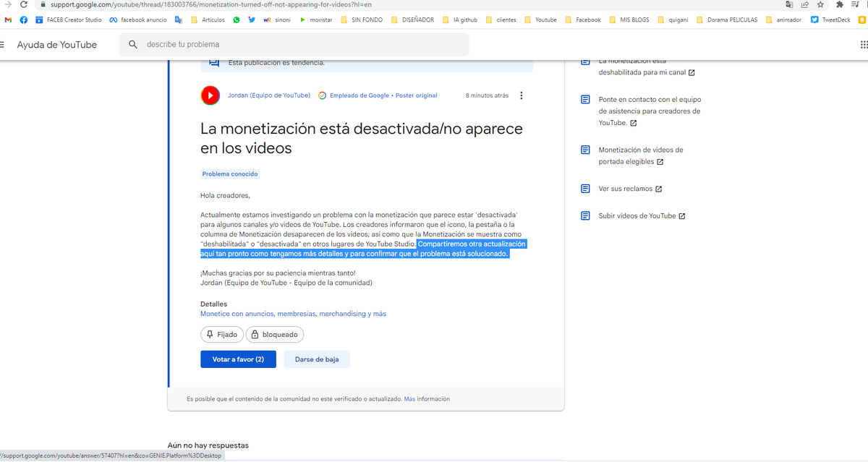Open 'Ponte en contacto con el equipo' article
This screenshot has height=462, width=868.
tap(650, 111)
